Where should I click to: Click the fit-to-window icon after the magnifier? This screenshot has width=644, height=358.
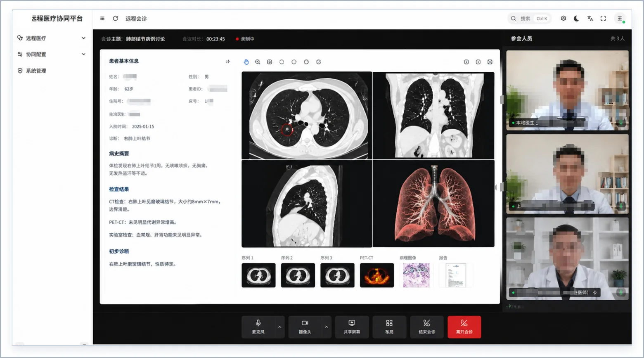(x=270, y=62)
